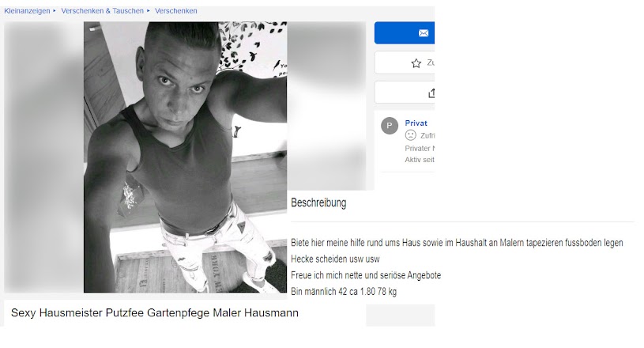Image resolution: width=644 pixels, height=348 pixels.
Task: Click the blurred area right of the photo
Action: click(326, 106)
